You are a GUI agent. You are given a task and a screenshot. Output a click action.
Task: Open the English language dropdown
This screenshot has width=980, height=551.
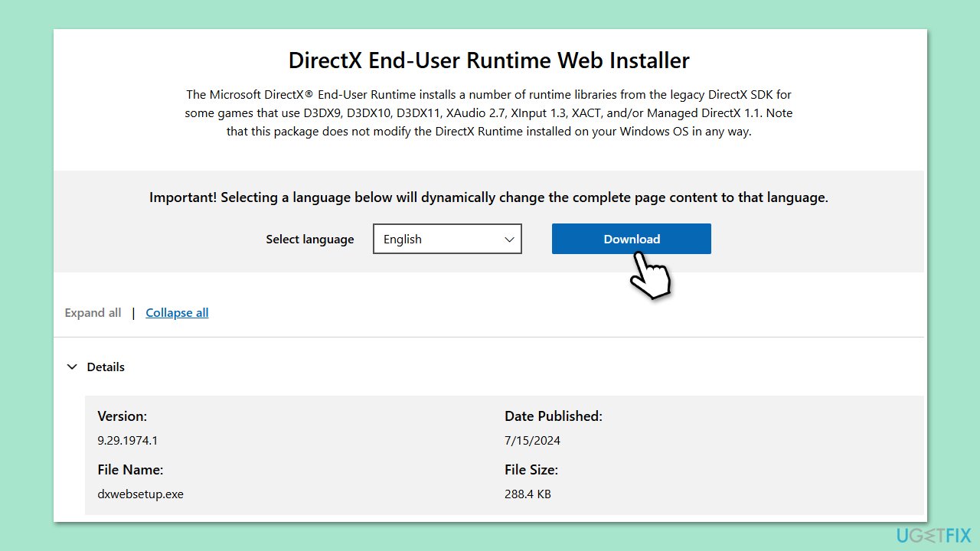tap(446, 239)
